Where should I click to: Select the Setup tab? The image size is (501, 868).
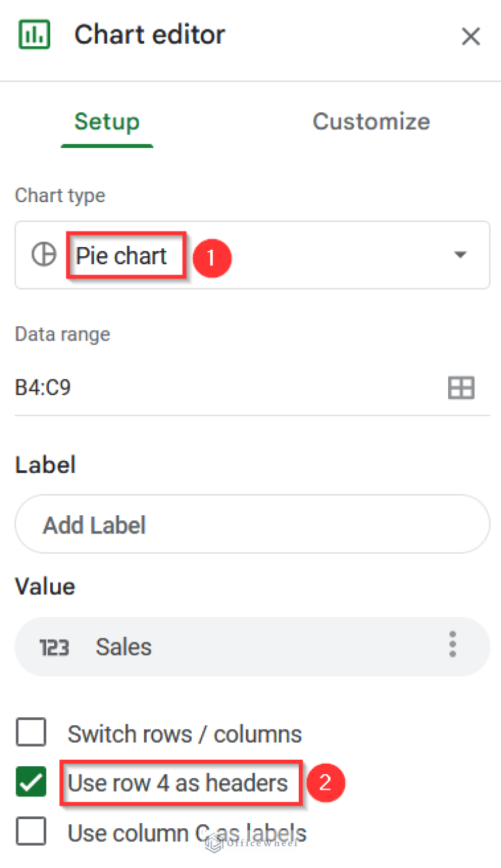click(x=107, y=121)
